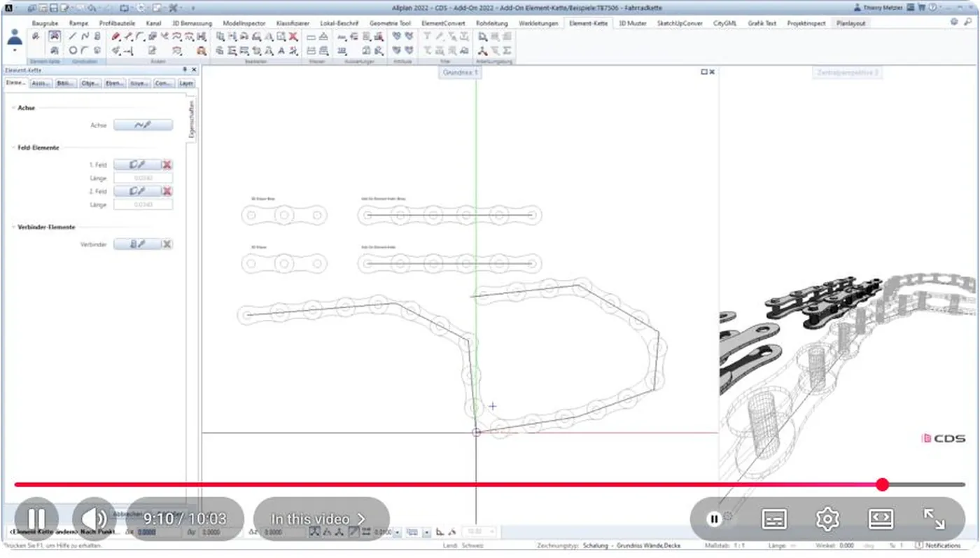Screen dimensions: 980x558
Task: Click the Länge field under 1. Feld
Action: (x=143, y=178)
